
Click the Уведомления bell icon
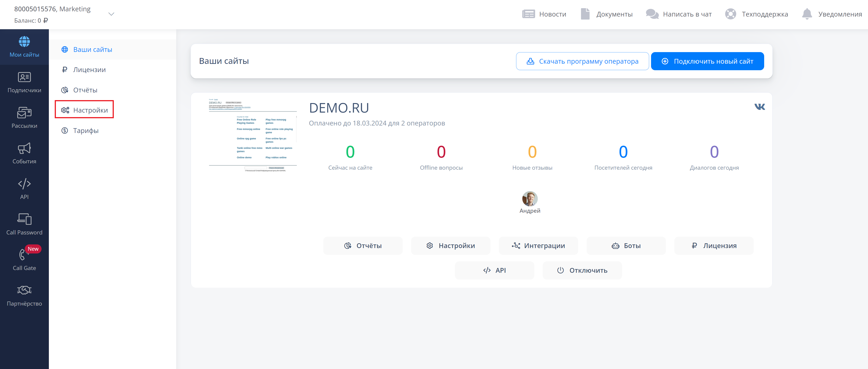[x=807, y=14]
